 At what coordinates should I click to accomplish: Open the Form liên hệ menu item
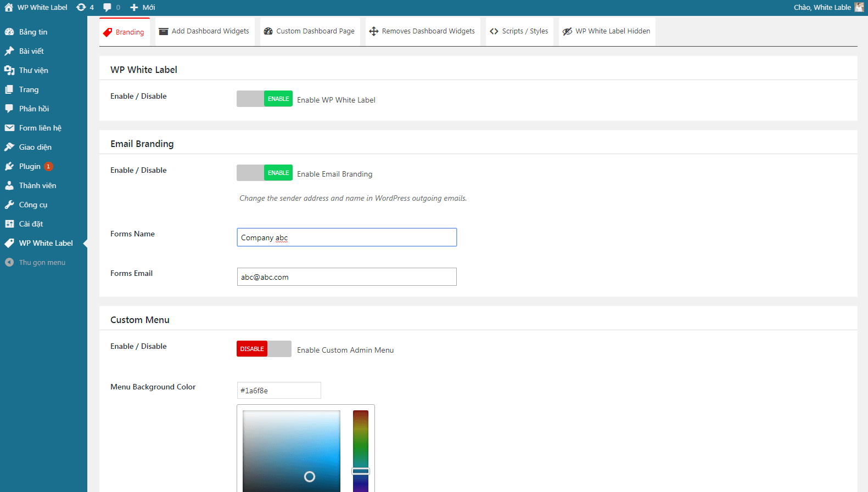pyautogui.click(x=43, y=128)
